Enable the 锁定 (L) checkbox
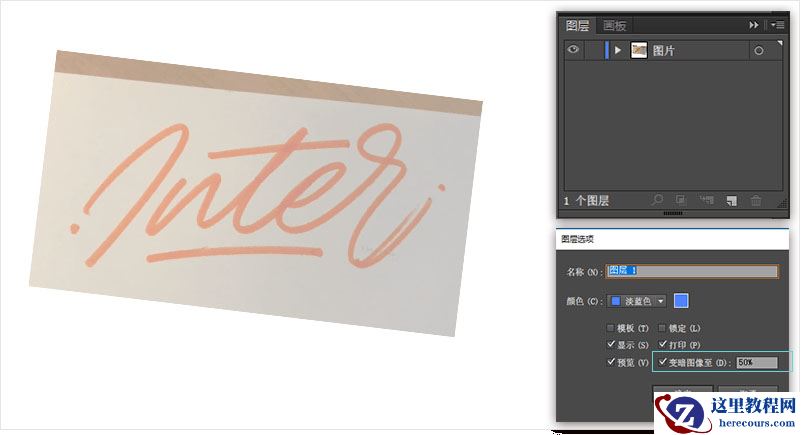Viewport: 801px width, 435px height. click(662, 328)
